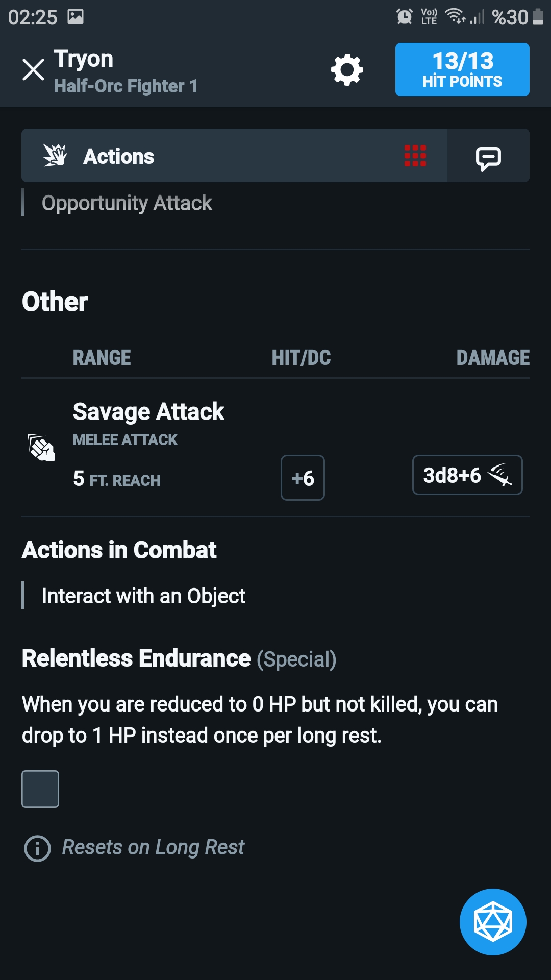Select the Actions section header
This screenshot has height=980, width=551.
click(119, 156)
